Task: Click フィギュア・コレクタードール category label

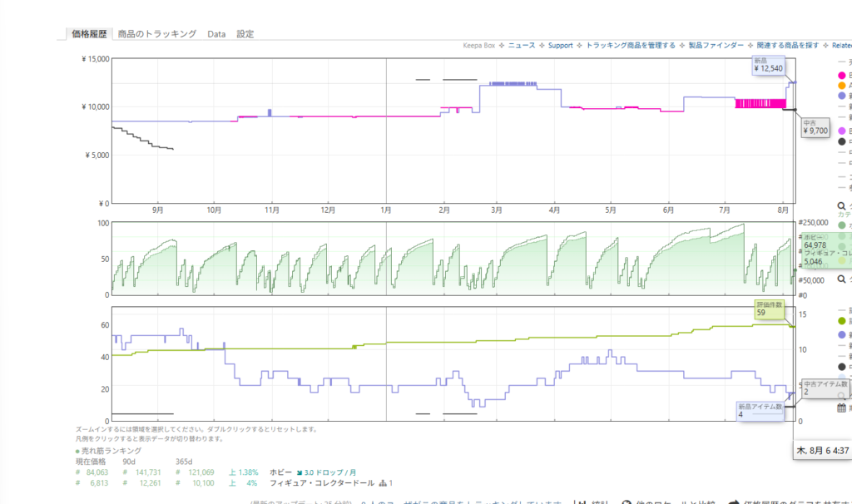Action: [322, 483]
